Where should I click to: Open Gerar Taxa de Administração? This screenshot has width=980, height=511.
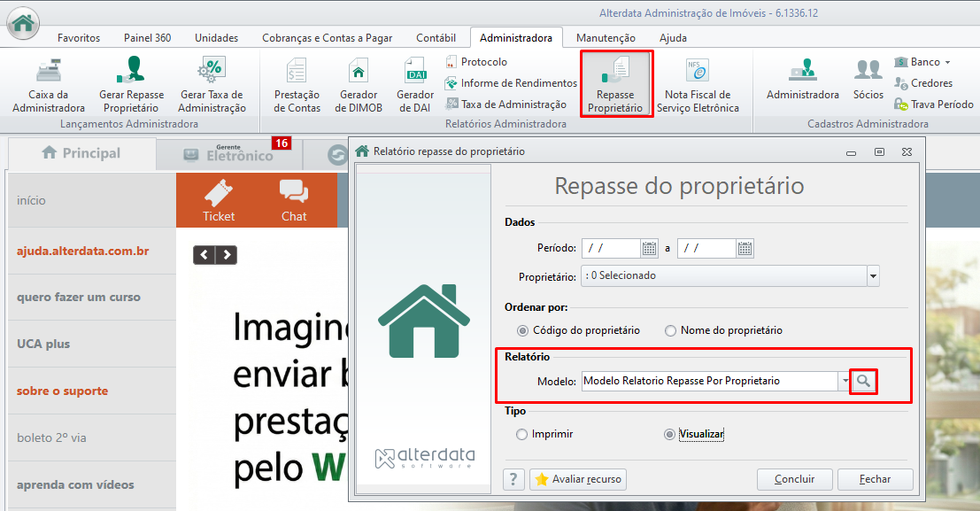point(212,85)
